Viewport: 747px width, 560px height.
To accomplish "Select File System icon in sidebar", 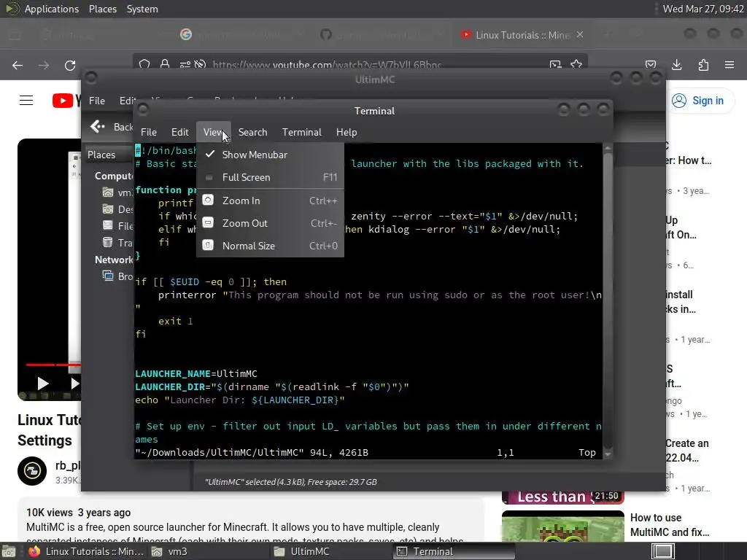I will (108, 226).
